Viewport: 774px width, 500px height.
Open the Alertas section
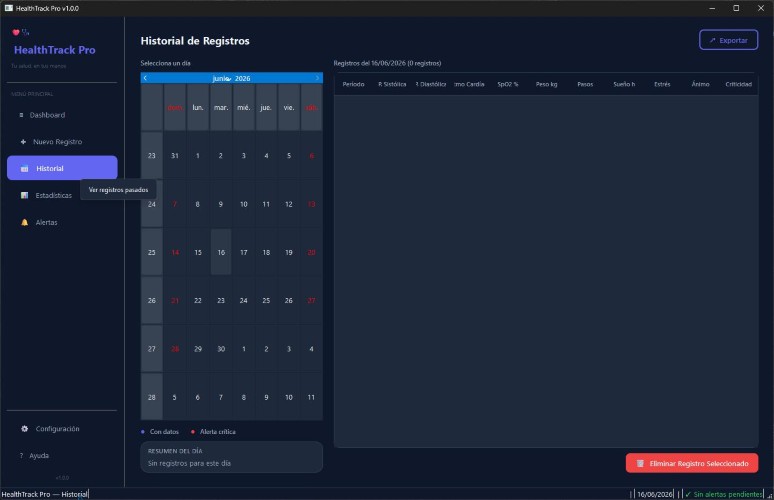(x=62, y=222)
